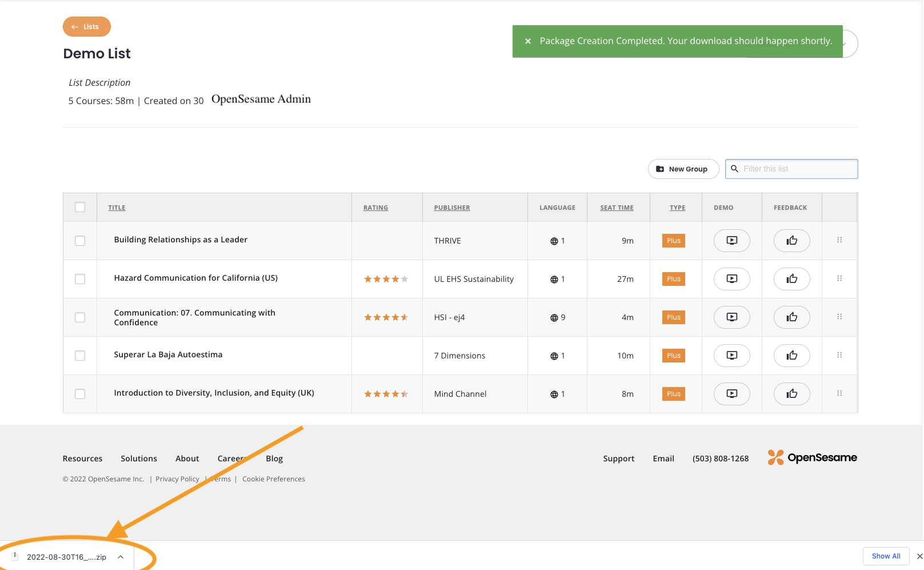Screen dimensions: 924x570
Task: Click language globe icon in THRIVE row
Action: click(x=554, y=241)
